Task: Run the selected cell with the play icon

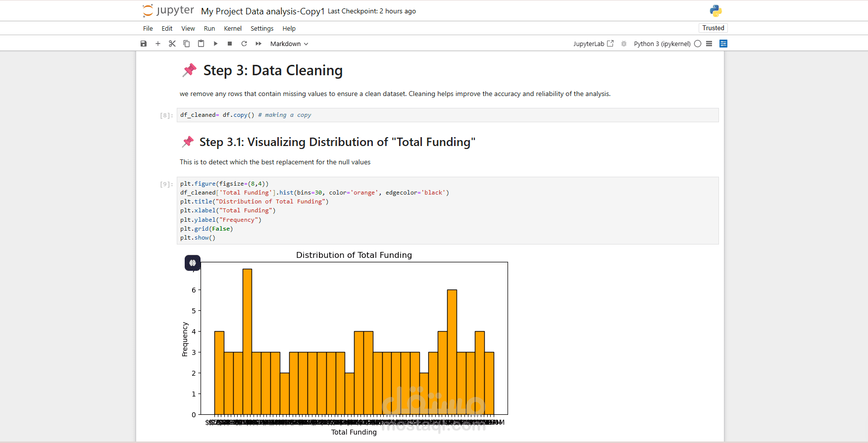Action: 215,44
